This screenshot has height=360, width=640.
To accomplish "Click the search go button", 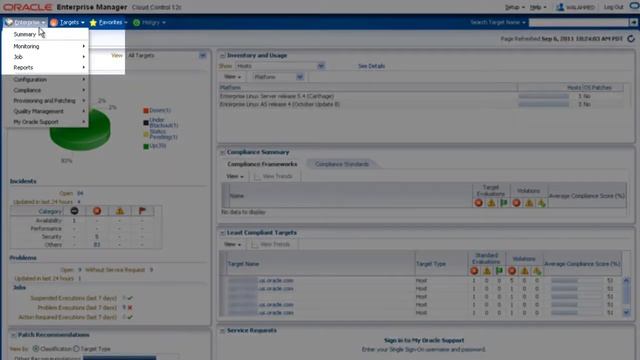I will point(633,22).
